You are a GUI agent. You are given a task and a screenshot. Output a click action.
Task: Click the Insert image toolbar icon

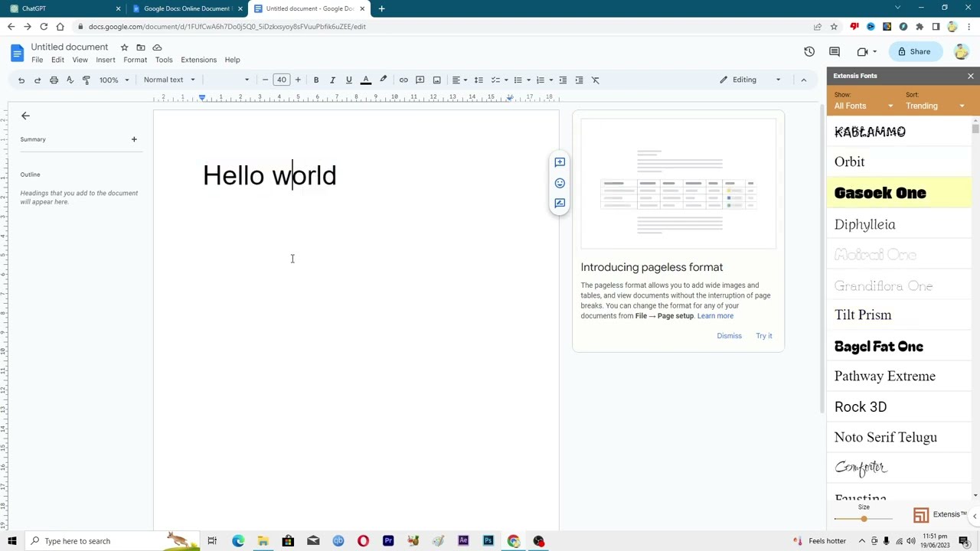pos(436,80)
